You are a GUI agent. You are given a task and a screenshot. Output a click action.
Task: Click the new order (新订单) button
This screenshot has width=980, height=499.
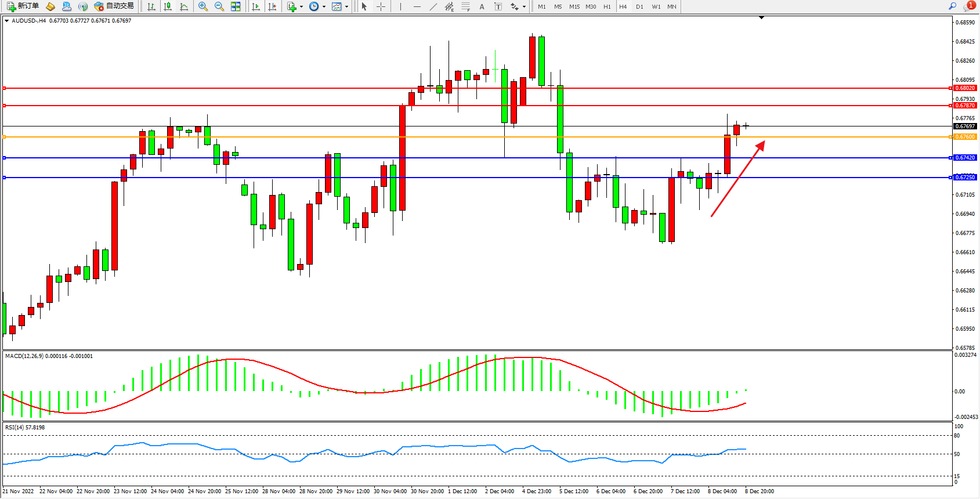23,6
